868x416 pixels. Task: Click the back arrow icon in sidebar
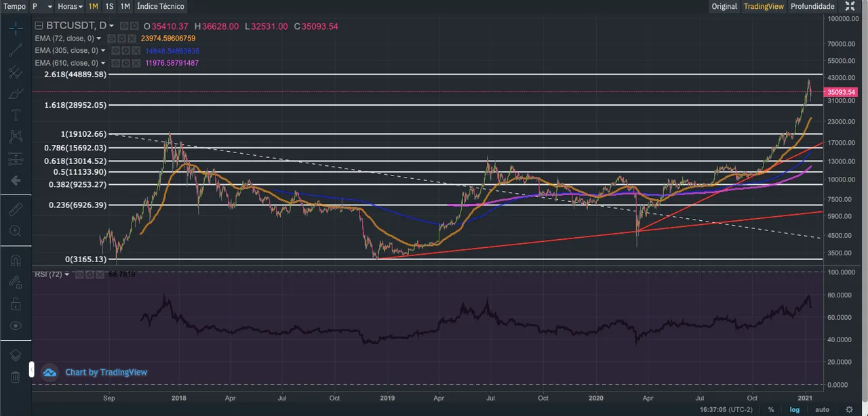[x=16, y=181]
